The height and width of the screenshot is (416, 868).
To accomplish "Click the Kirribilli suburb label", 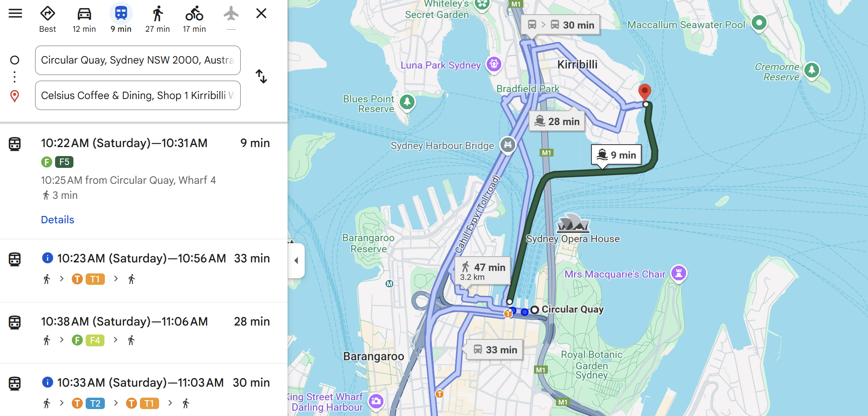I will coord(577,64).
